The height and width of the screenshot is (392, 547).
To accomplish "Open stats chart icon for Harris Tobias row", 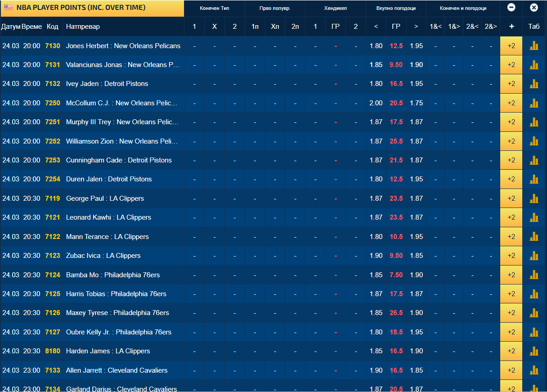I will tap(534, 294).
